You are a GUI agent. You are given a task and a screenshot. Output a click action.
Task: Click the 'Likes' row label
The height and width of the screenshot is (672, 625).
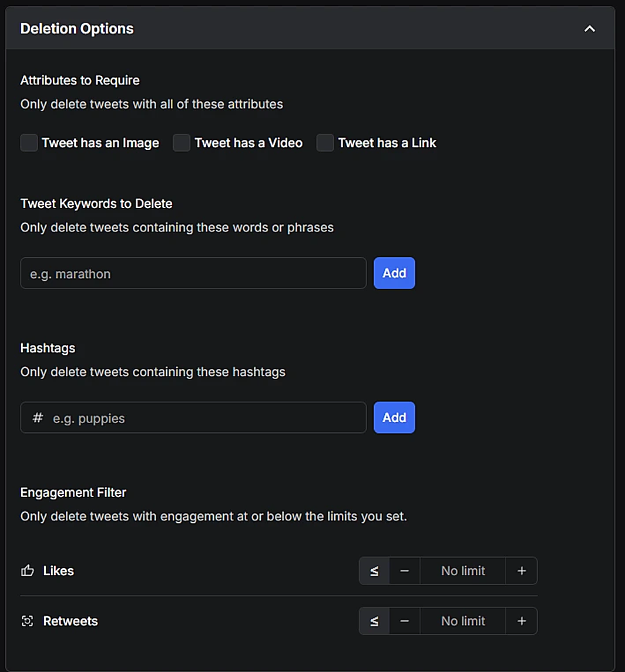[59, 571]
